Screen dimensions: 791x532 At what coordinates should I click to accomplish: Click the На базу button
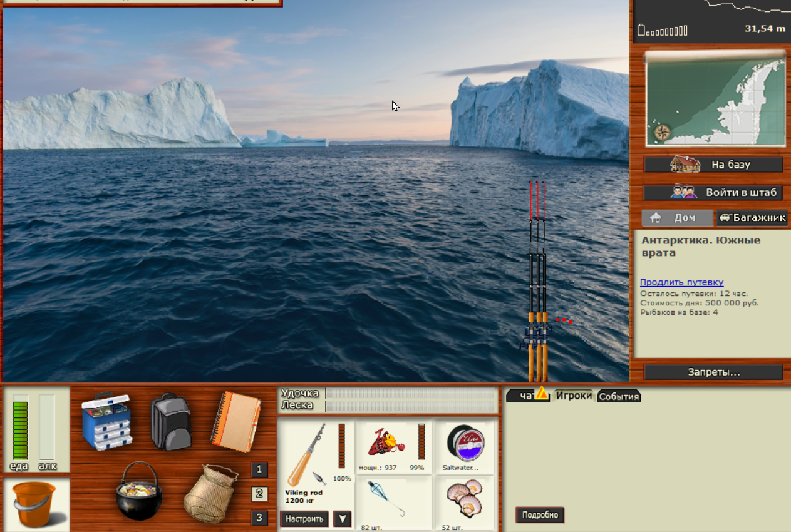pos(713,165)
